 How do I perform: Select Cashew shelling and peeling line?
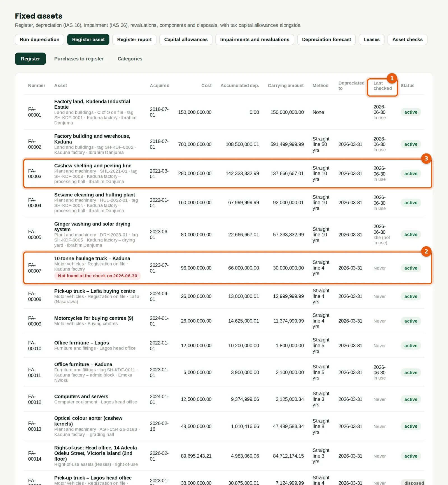click(93, 166)
